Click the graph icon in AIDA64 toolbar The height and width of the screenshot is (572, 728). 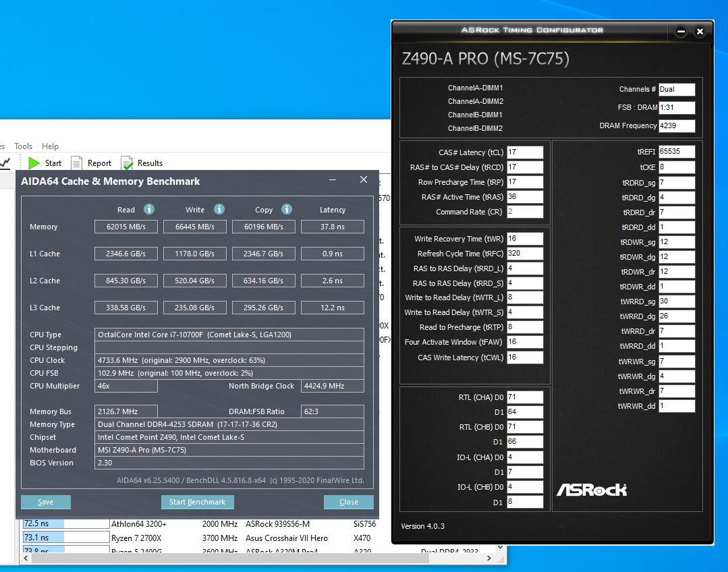5,163
